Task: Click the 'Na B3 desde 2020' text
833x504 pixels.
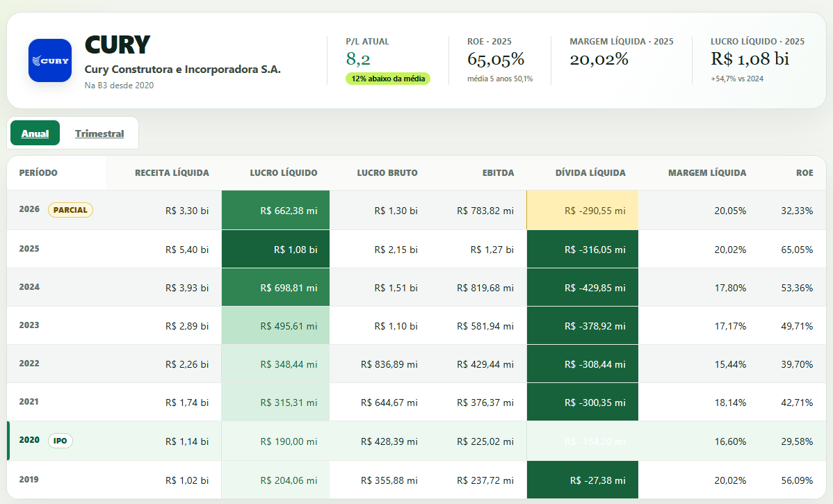Action: (x=119, y=85)
